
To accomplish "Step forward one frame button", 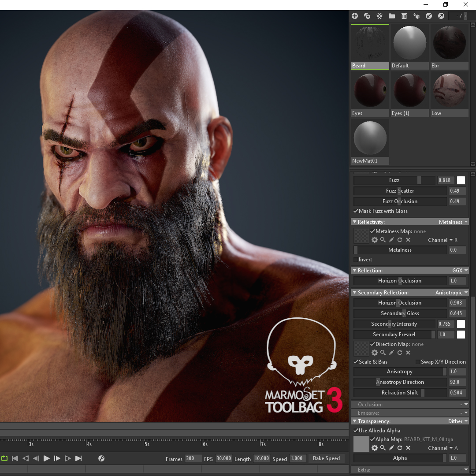I will pos(57,458).
